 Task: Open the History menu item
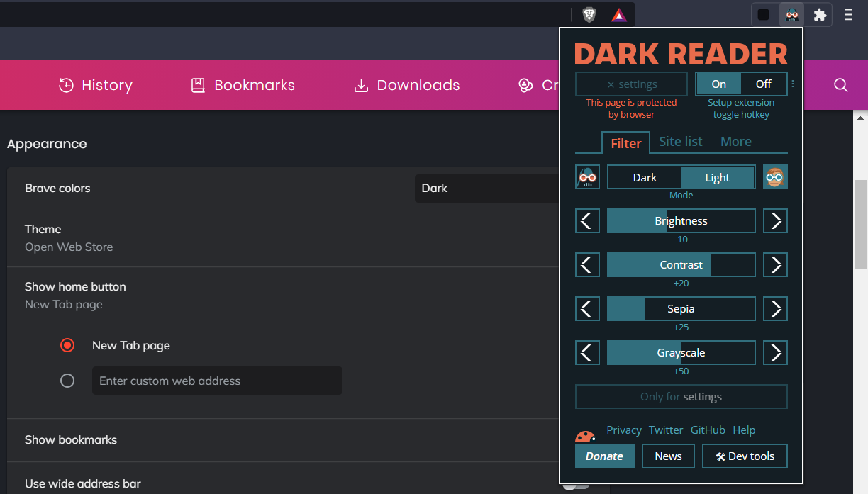95,85
